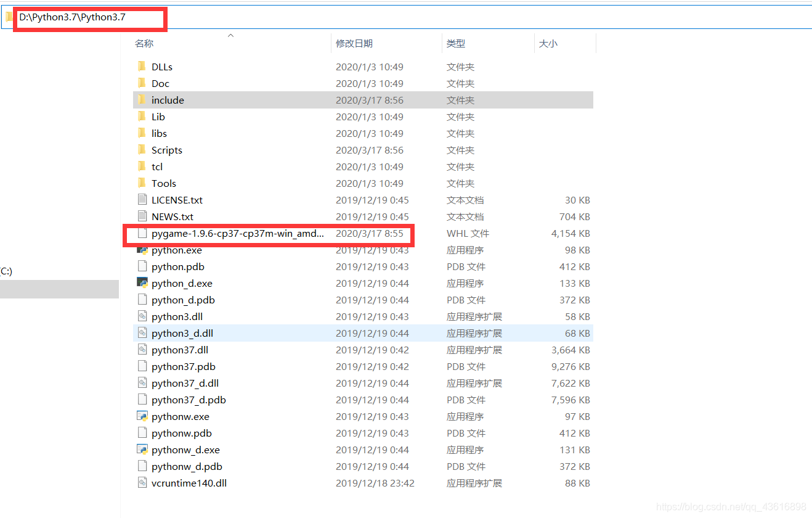Sort files by 类型 column header
Image resolution: width=812 pixels, height=518 pixels.
tap(456, 43)
